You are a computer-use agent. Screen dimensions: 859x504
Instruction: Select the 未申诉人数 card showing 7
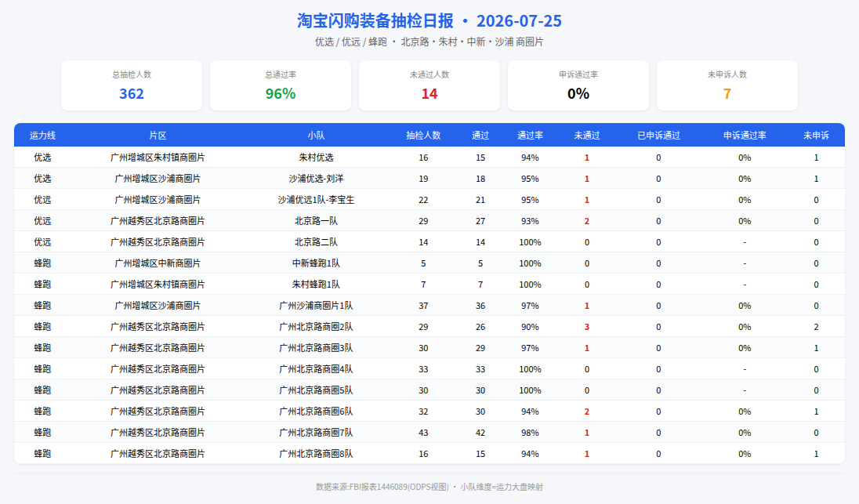pyautogui.click(x=727, y=85)
